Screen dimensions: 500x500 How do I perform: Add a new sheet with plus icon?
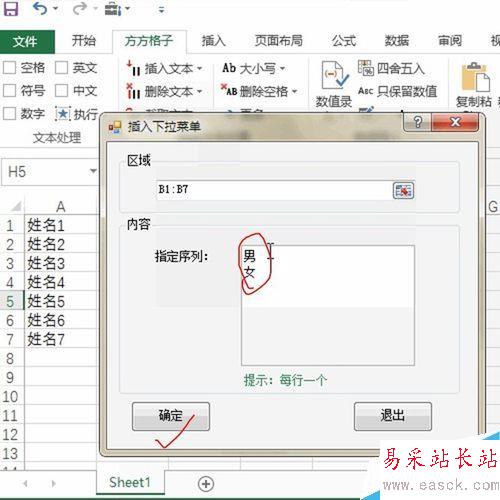206,483
